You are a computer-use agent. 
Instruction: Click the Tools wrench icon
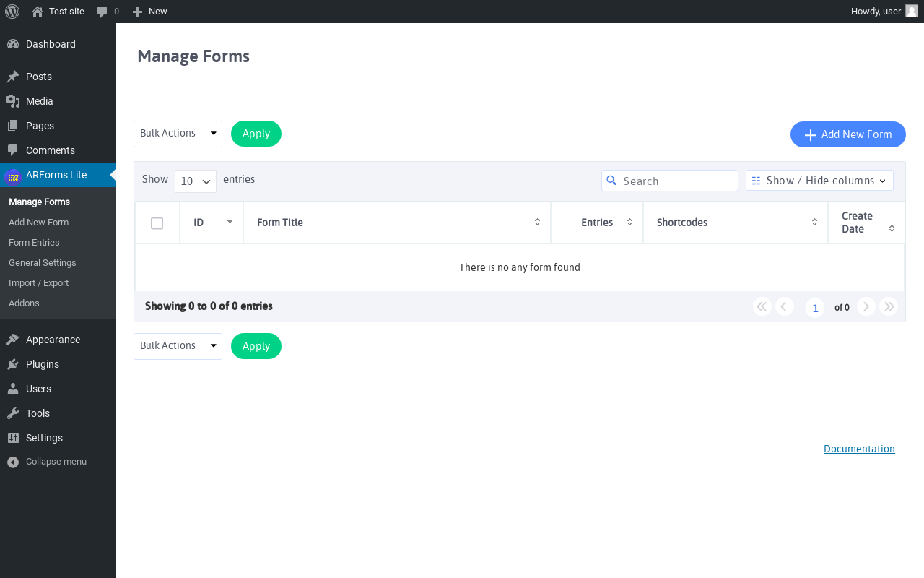click(13, 413)
